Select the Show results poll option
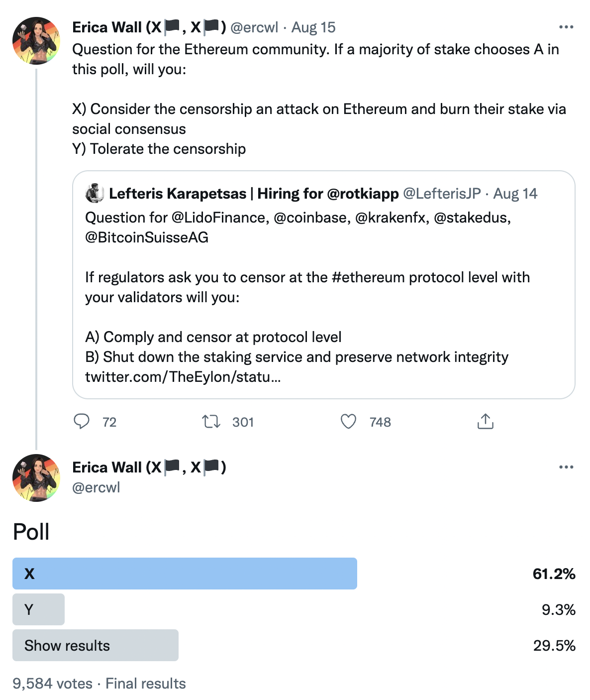The width and height of the screenshot is (590, 700). tap(96, 645)
